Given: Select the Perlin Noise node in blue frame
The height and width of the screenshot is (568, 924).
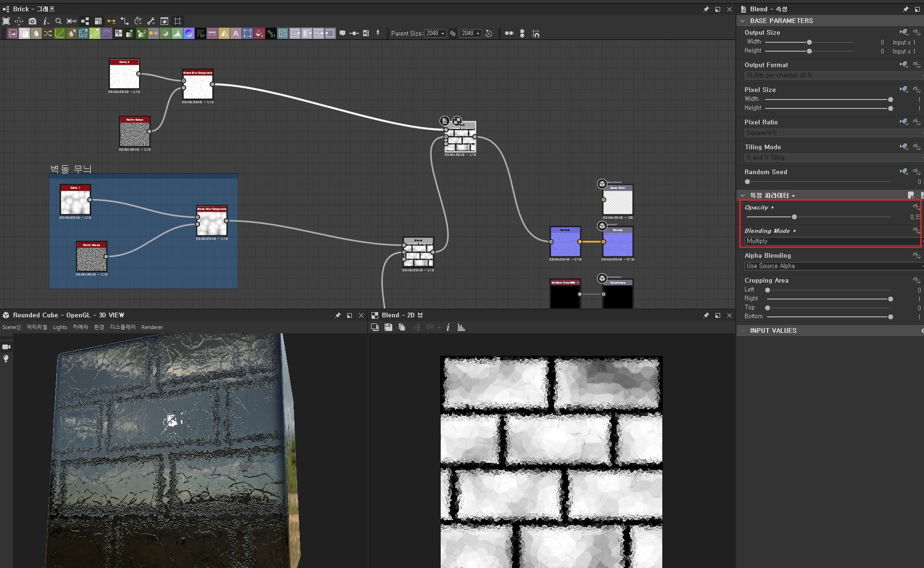Looking at the screenshot, I should (x=92, y=258).
